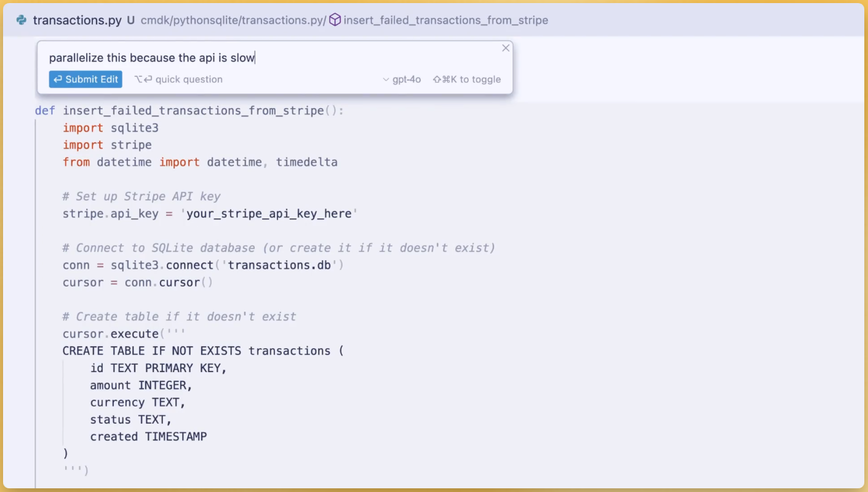Click the Python file icon beside transactions.py
Screen dimensions: 868x492
point(22,20)
